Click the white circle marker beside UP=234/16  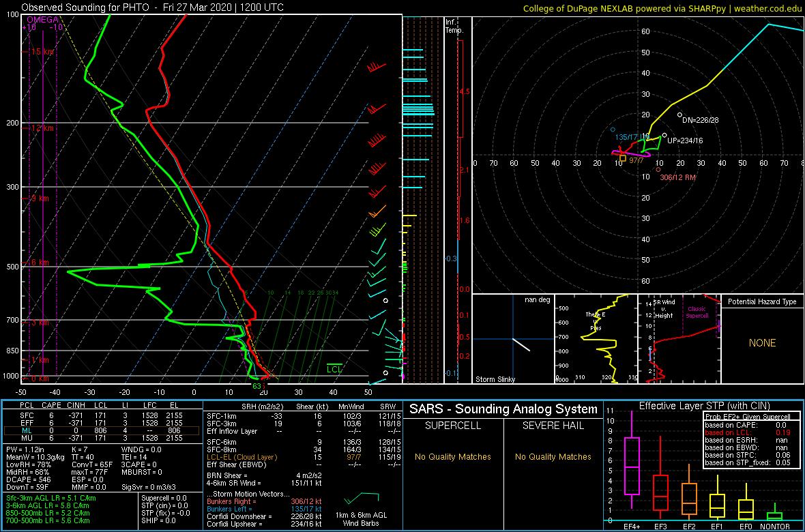(x=664, y=135)
